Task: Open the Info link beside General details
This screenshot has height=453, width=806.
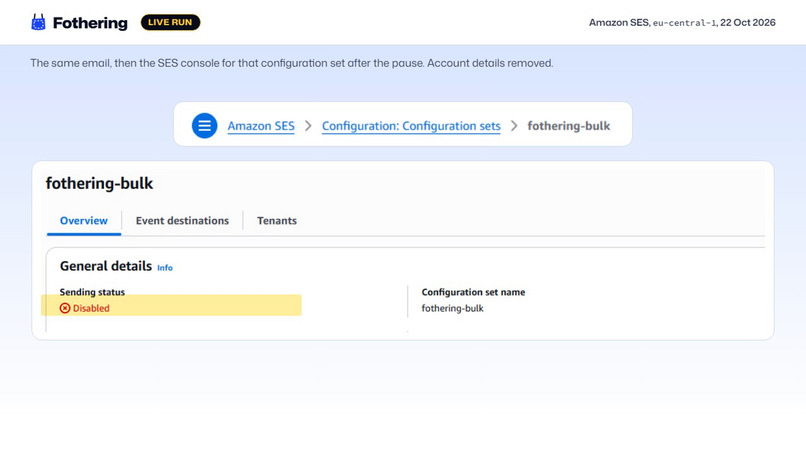Action: point(165,268)
